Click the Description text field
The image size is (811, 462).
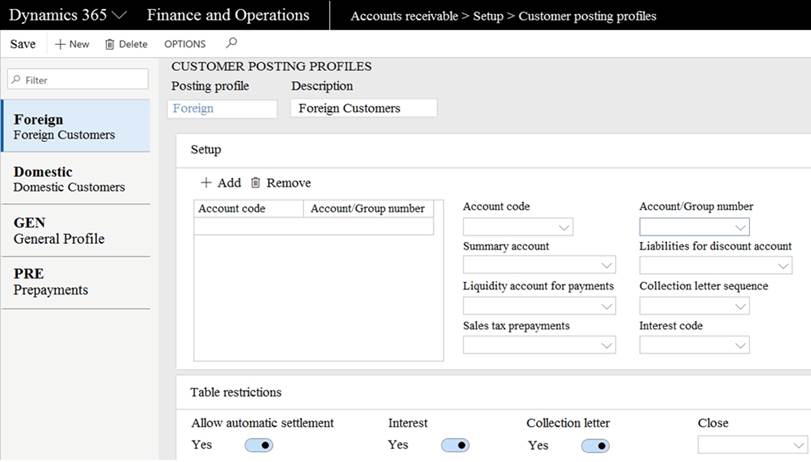coord(363,108)
